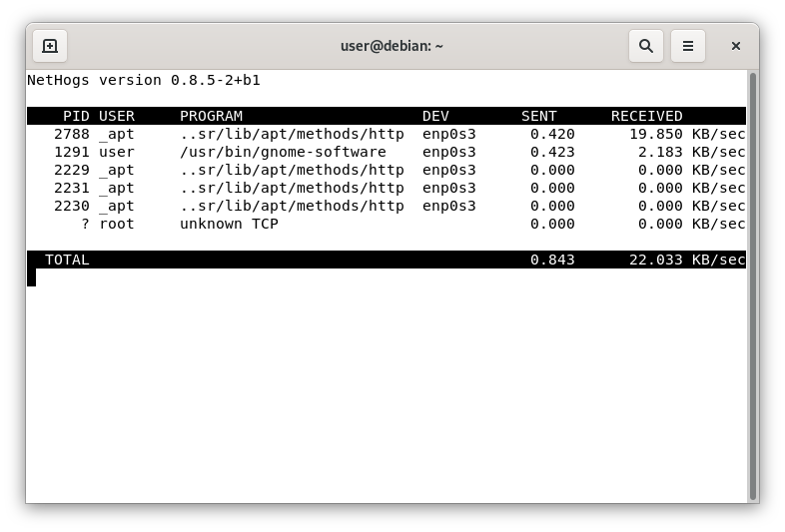This screenshot has height=532, width=785.
Task: Click the SENT column header
Action: (x=538, y=116)
